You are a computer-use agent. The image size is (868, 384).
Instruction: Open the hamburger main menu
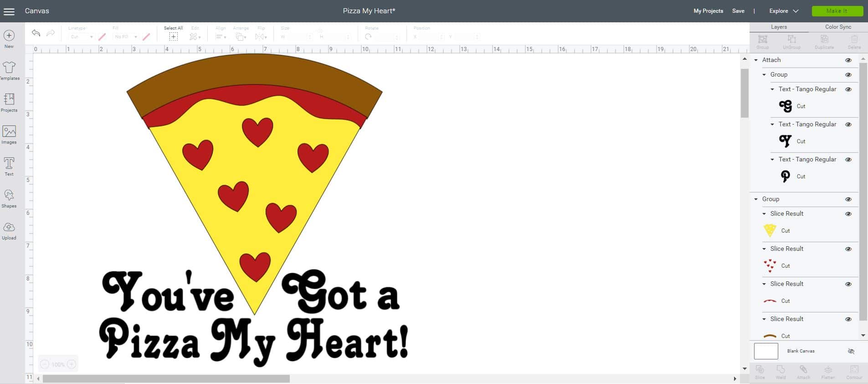click(x=9, y=11)
